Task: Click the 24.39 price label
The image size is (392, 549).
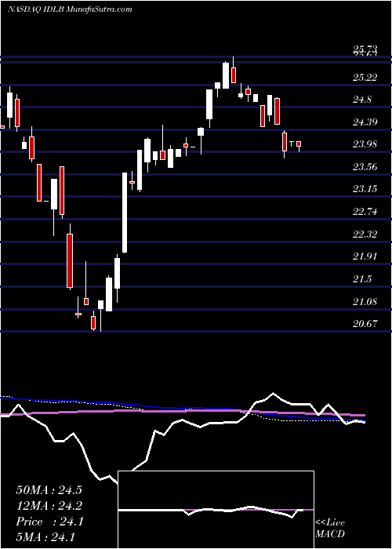Action: click(x=365, y=122)
